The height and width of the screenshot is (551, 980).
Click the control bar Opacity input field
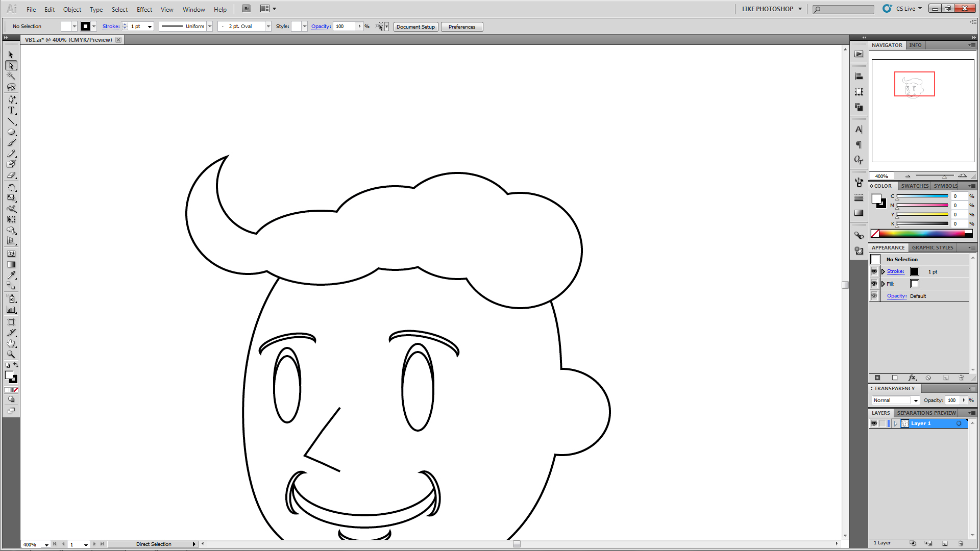pyautogui.click(x=344, y=27)
